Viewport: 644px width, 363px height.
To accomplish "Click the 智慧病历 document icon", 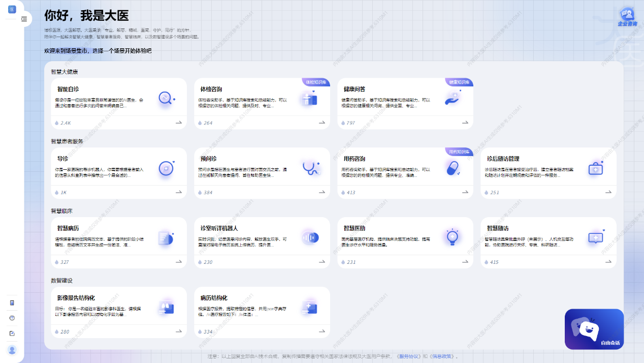I will (x=166, y=237).
